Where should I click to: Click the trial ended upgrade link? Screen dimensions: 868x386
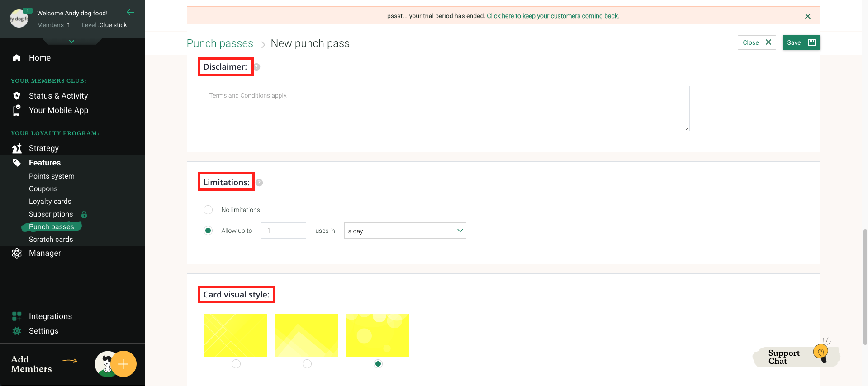(x=552, y=16)
